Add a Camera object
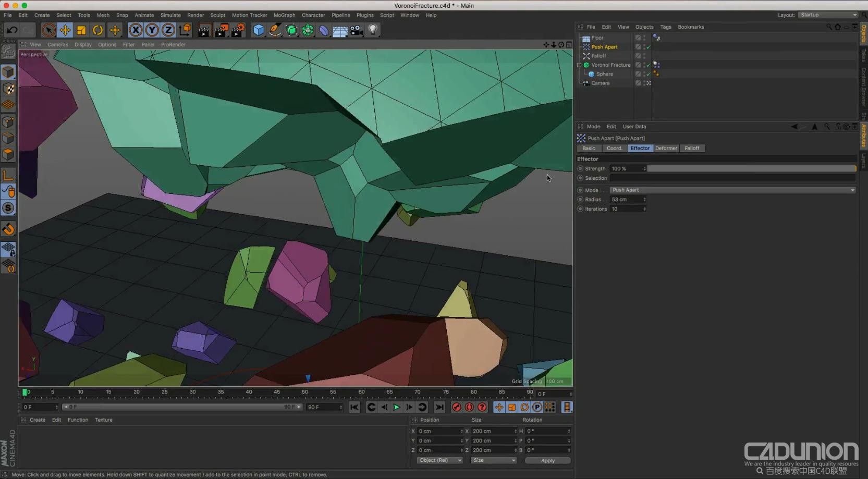 357,30
